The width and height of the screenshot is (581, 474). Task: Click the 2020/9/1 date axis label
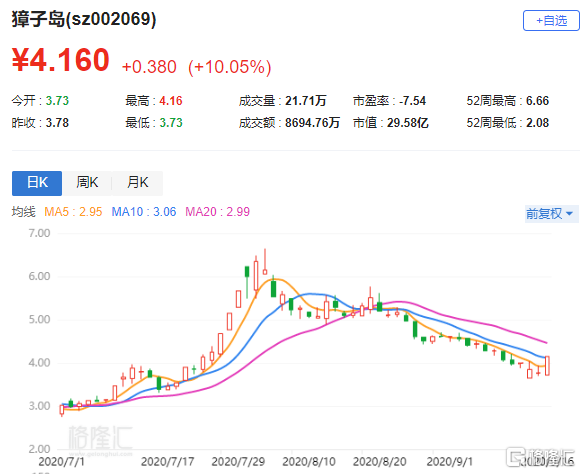tap(450, 462)
